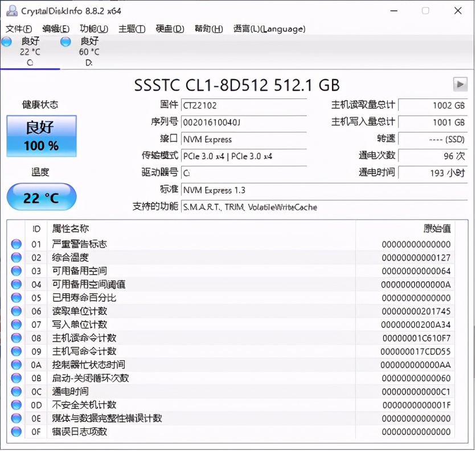The width and height of the screenshot is (476, 451).
Task: Open the 语言(L)(Language) menu
Action: 269,29
